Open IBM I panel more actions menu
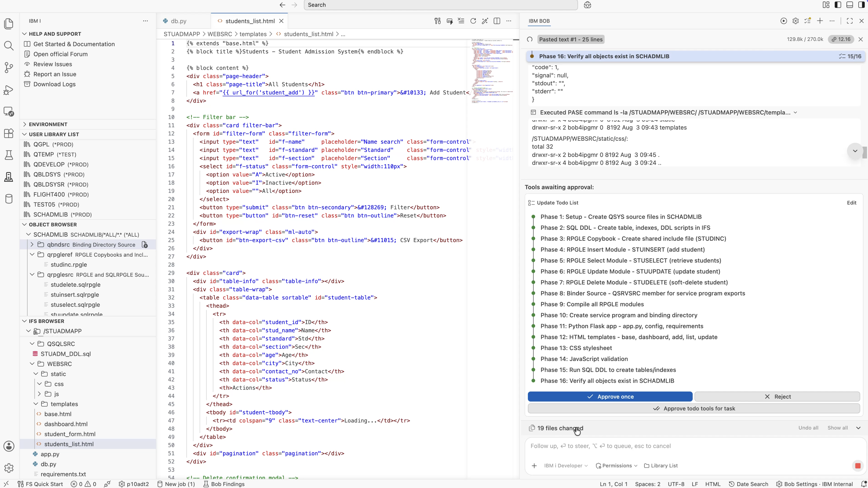The image size is (868, 488). pos(145,21)
